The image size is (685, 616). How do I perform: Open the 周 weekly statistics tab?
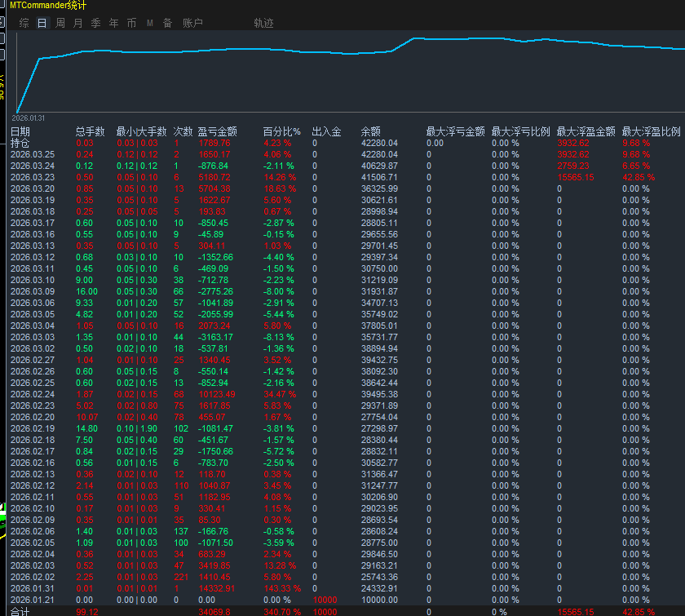(x=60, y=23)
